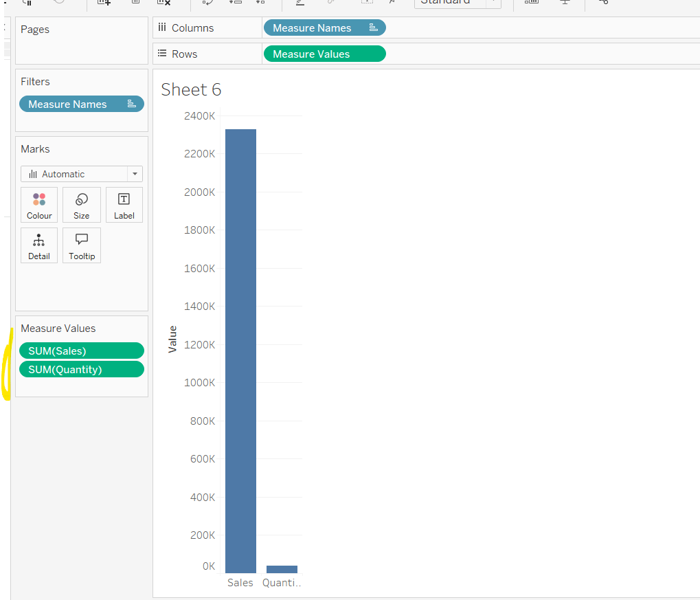Click the Sales header label below the bar

click(x=240, y=583)
